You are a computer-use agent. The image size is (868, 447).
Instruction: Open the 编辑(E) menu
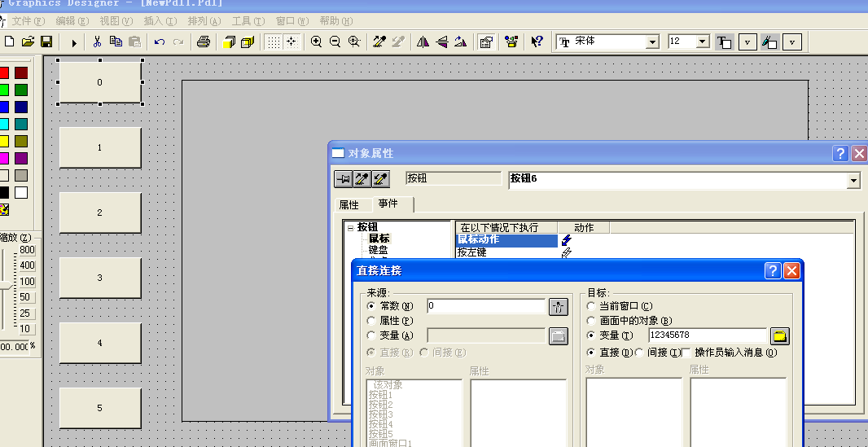coord(72,21)
